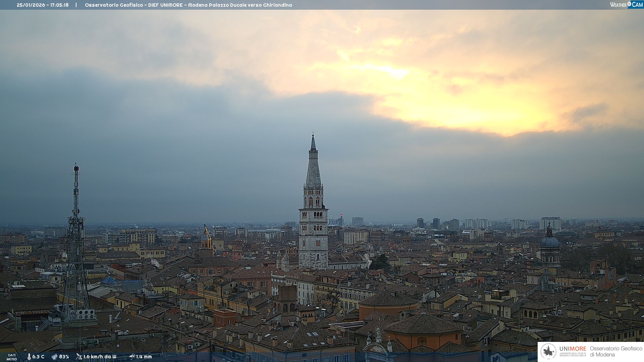Click the 1.4 mm rainfall value

144,357
